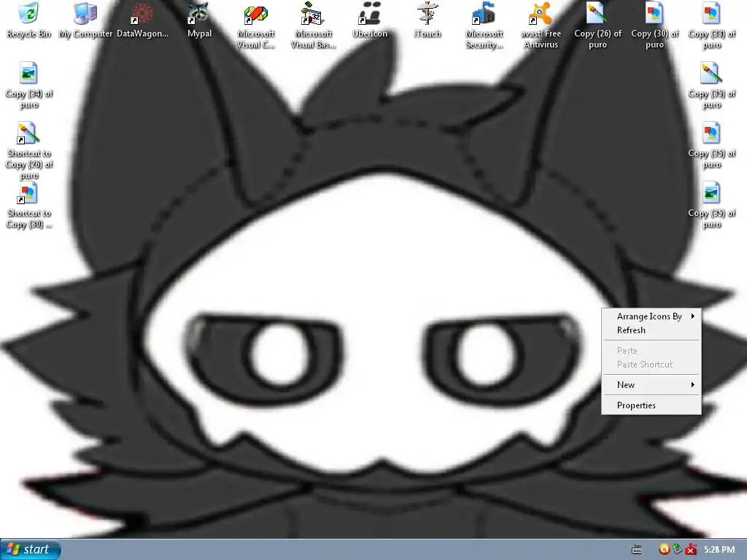This screenshot has width=747, height=560.
Task: Select the Recycle Bin desktop icon
Action: coord(28,20)
